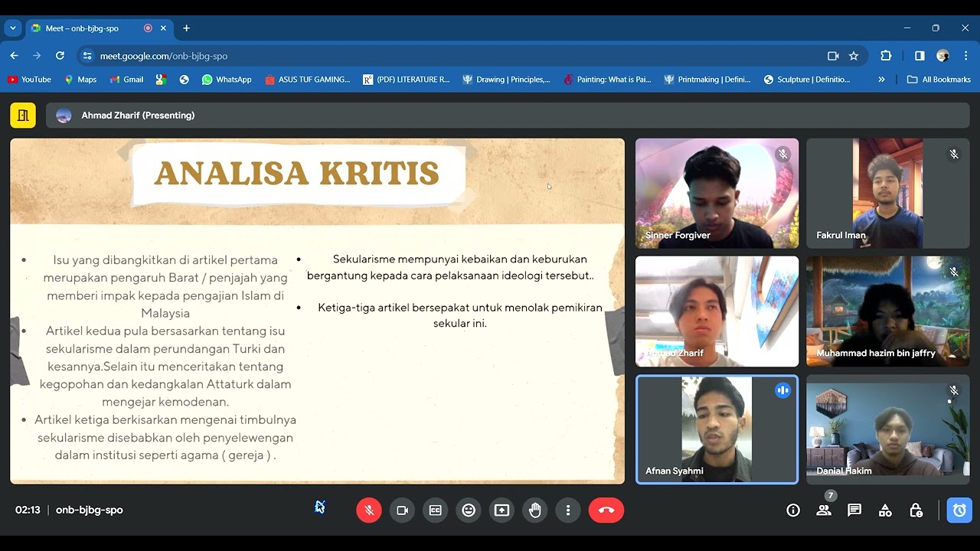Expand hidden bookmarks chevron
The height and width of the screenshot is (551, 980).
[x=881, y=80]
